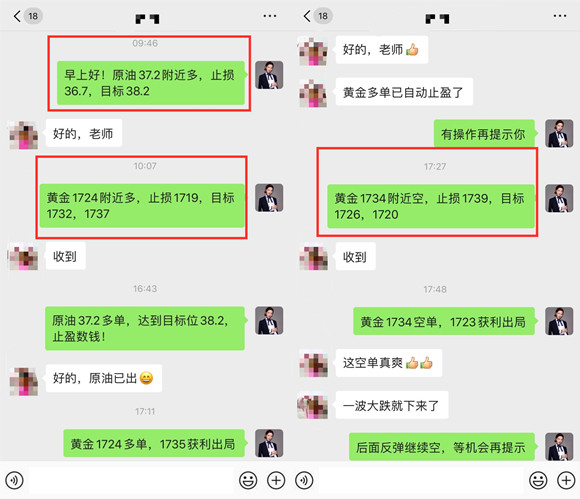Tap back arrow in right chat header

click(307, 16)
